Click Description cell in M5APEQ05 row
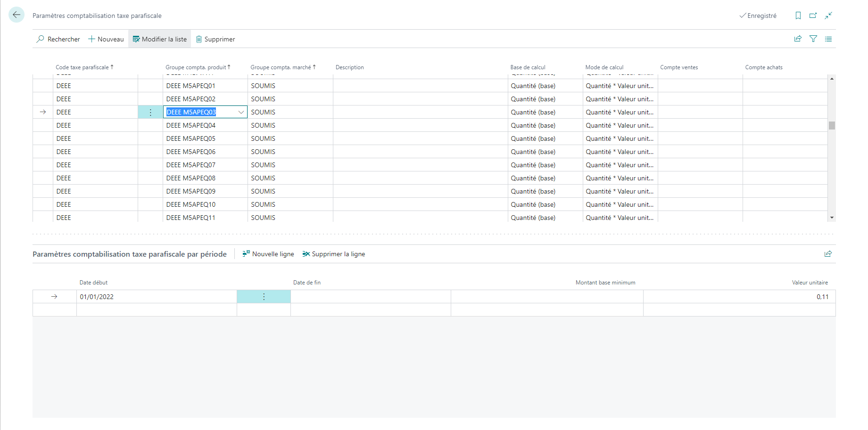Viewport: 868px width, 430px height. [420, 138]
